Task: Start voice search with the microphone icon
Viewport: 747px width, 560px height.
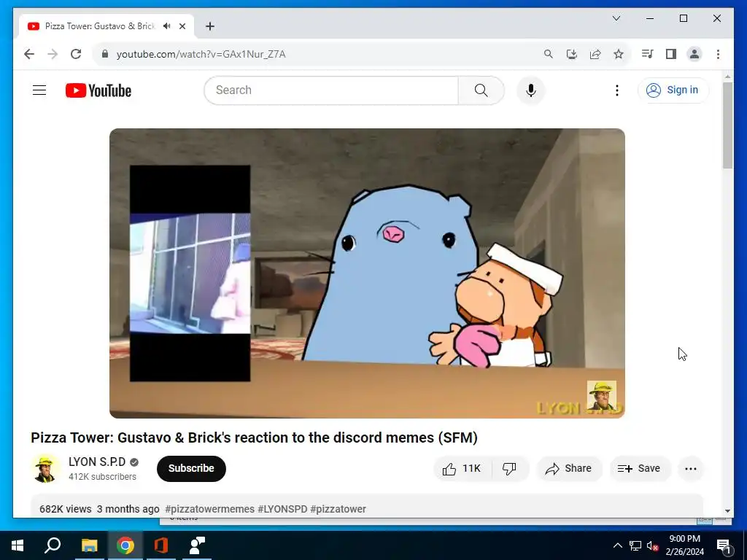Action: [x=531, y=90]
